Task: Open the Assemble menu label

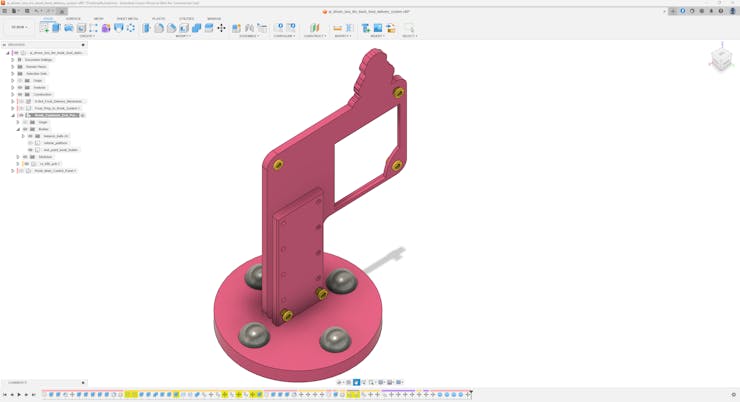Action: 249,36
